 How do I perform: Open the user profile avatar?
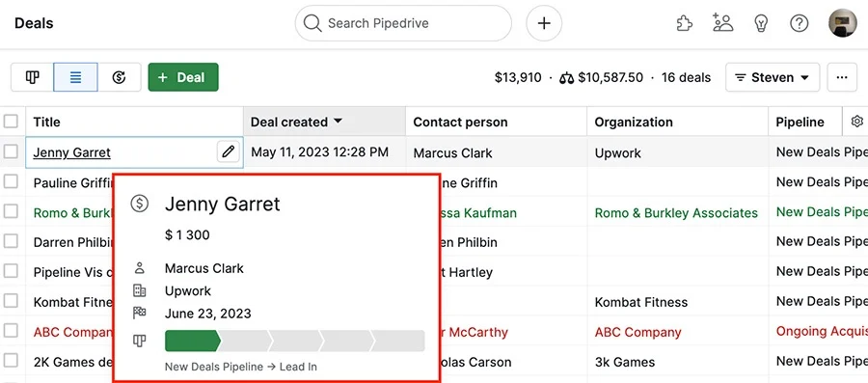coord(843,23)
